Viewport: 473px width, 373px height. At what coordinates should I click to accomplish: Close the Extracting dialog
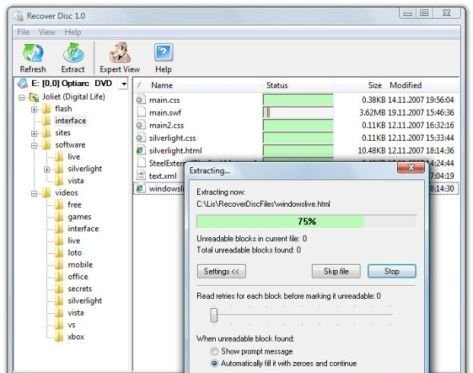tap(411, 168)
